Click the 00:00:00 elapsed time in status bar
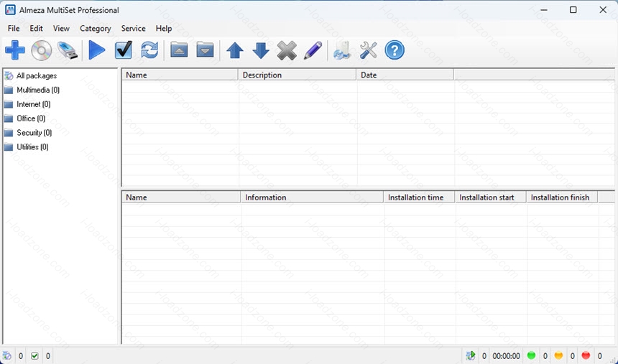 coord(506,356)
